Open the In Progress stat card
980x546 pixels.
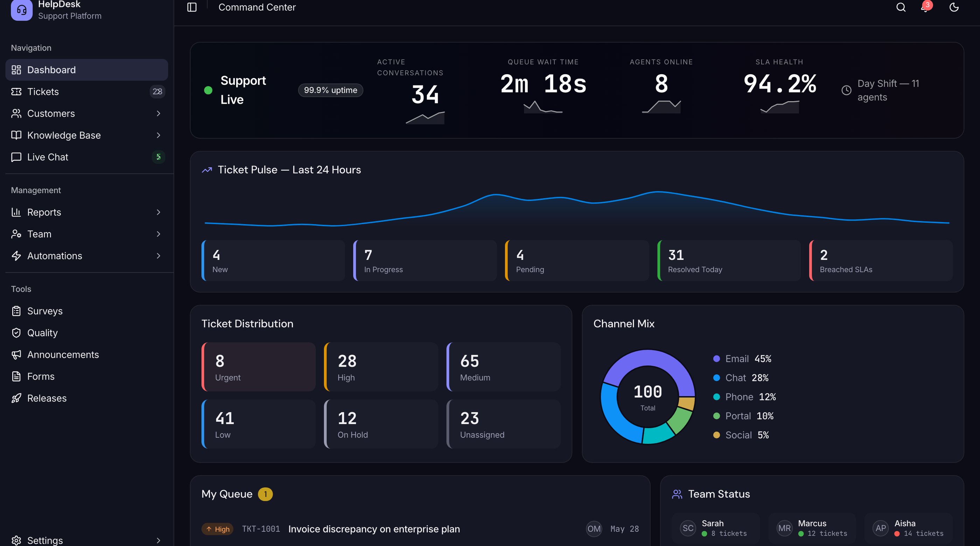[x=425, y=261]
